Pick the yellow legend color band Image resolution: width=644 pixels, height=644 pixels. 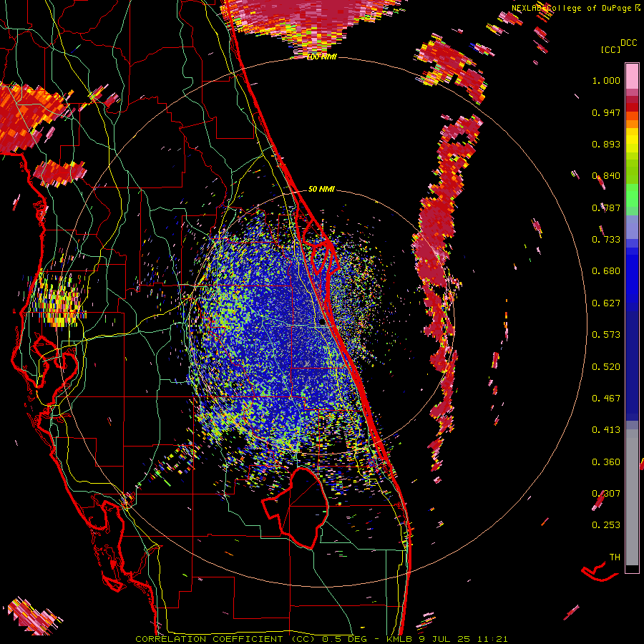point(632,140)
